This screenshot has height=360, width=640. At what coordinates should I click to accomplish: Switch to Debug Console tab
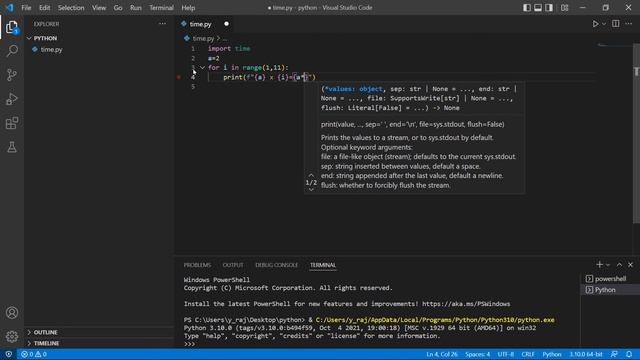point(276,265)
